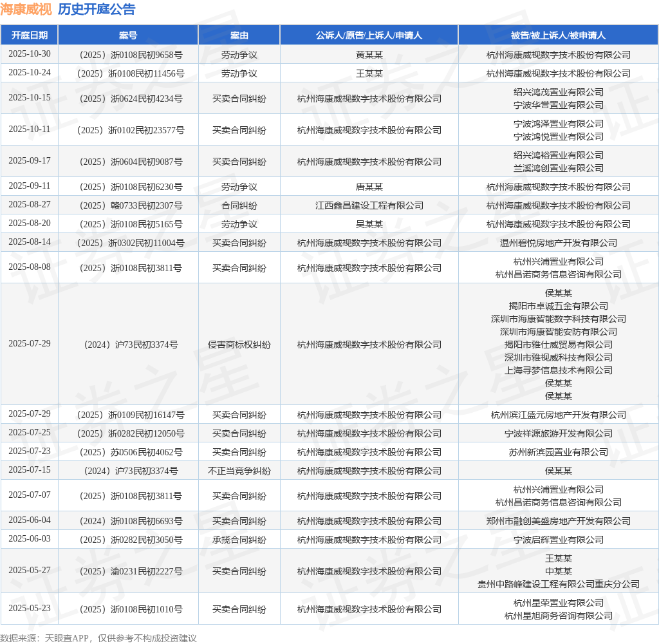
Task: Click case number (2025)浙0604民初9087号
Action: 131,162
